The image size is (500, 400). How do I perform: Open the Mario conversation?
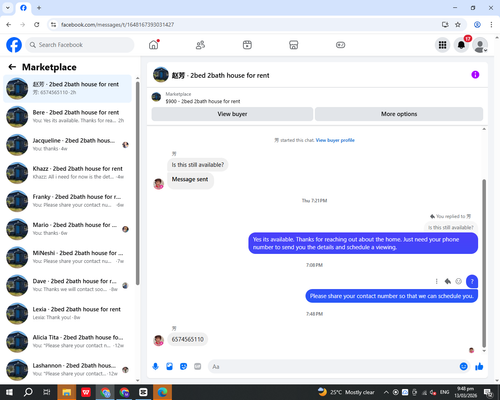point(67,229)
